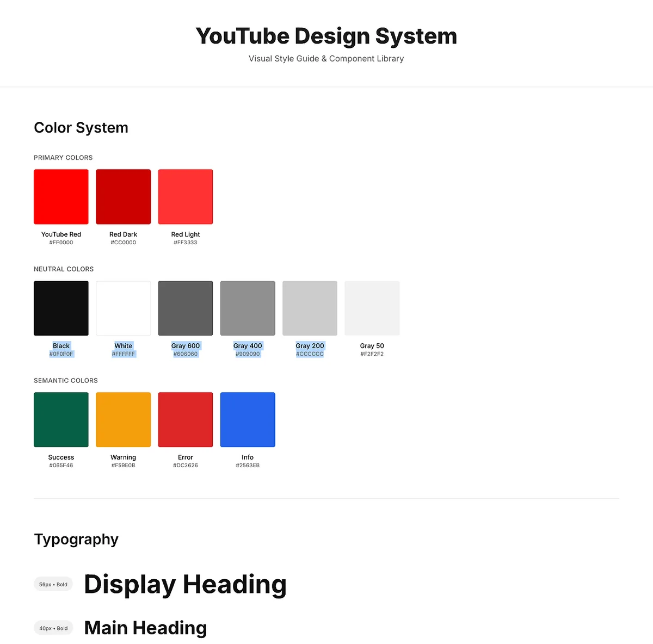Click the SEMANTIC COLORS section label

click(66, 381)
